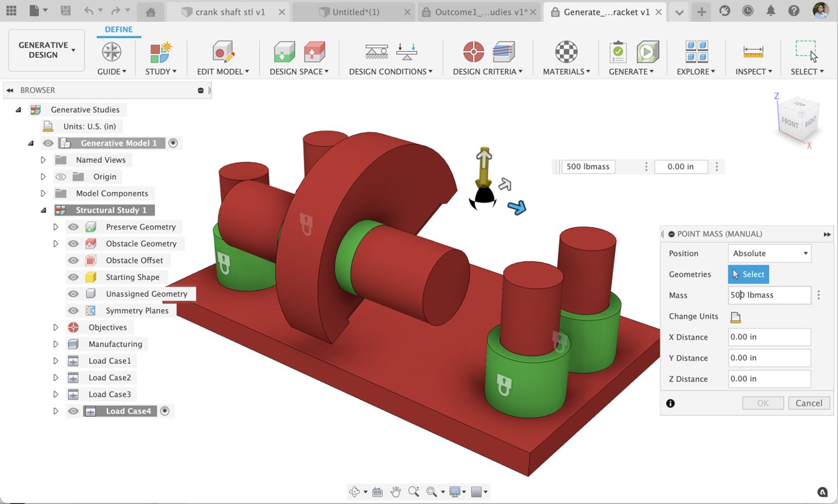Open the Generative Design workspace dropdown

tap(46, 50)
